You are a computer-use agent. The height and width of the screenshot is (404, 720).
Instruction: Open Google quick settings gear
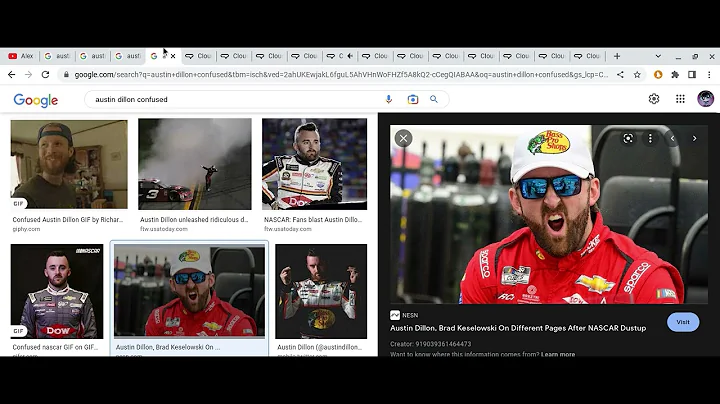point(654,99)
